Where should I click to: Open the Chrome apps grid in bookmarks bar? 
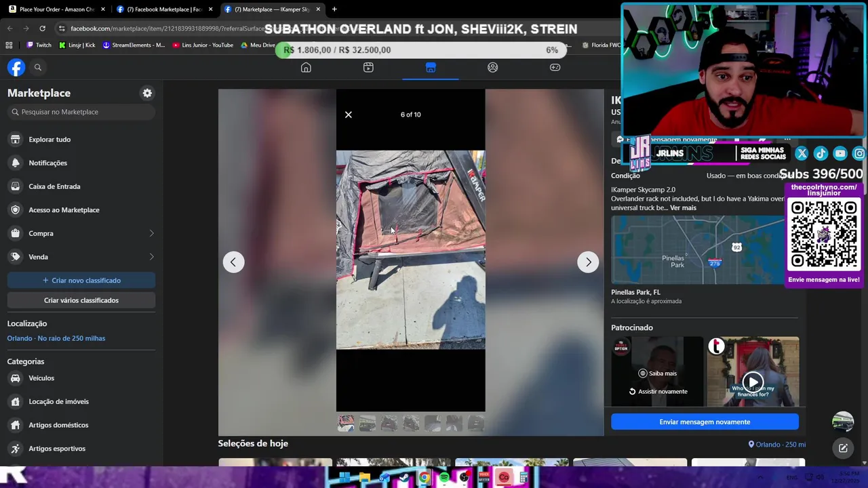point(9,45)
